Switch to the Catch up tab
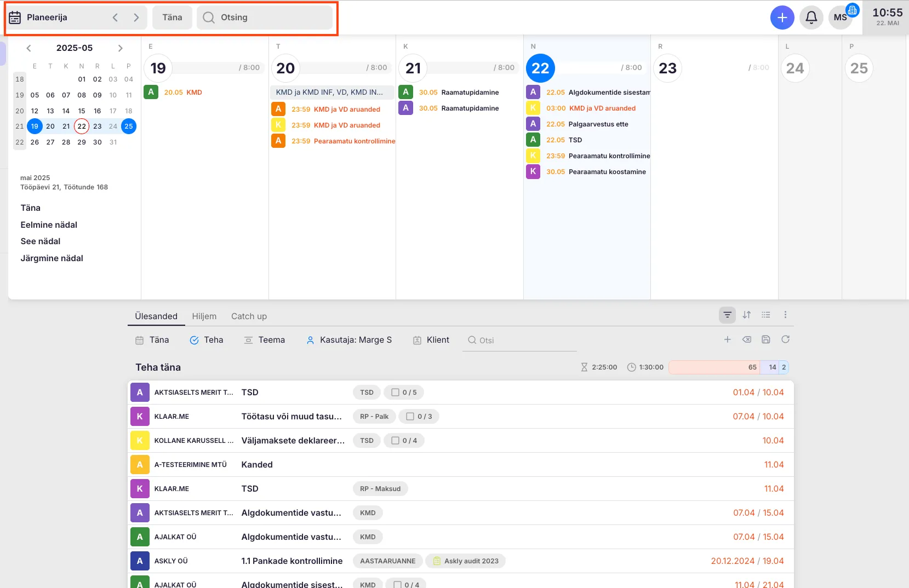Screen dimensions: 909x588 coord(249,316)
